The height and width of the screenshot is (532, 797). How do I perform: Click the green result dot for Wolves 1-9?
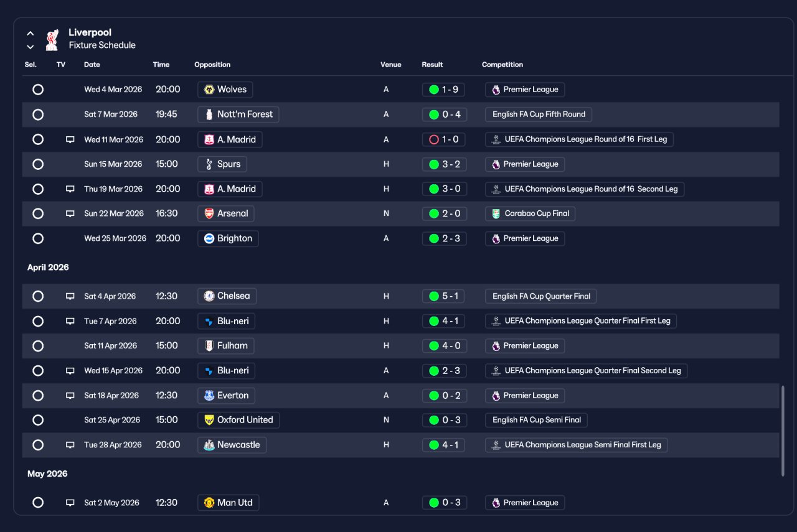pos(434,90)
